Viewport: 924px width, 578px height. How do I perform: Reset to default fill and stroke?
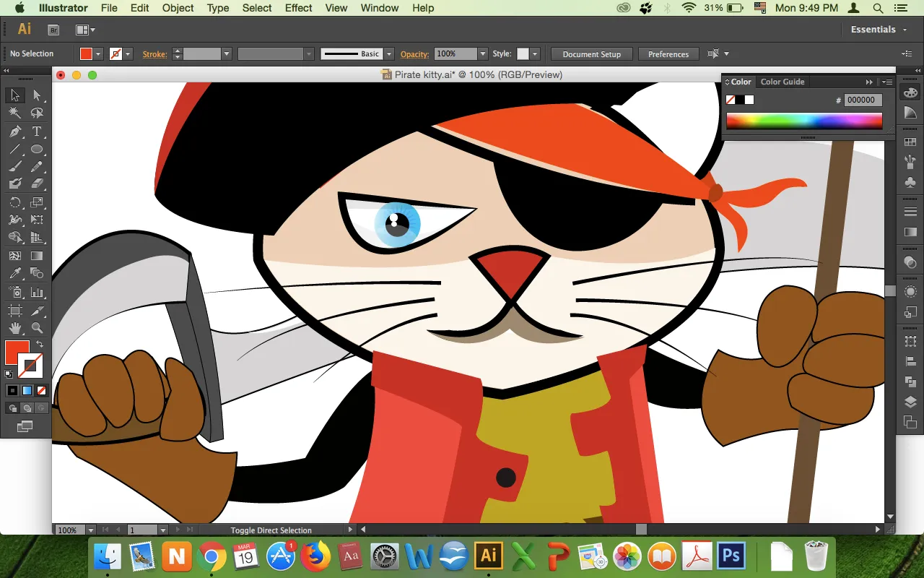click(x=9, y=374)
